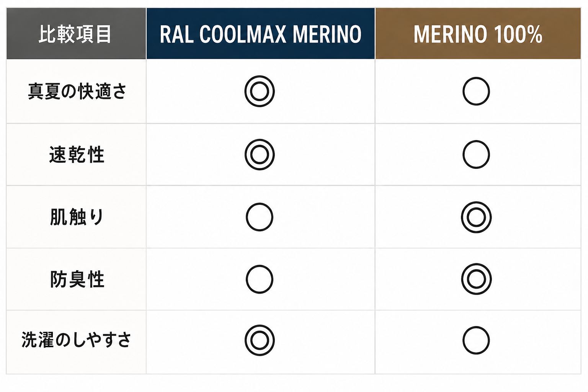Click the 比較項目 header cell

pos(76,34)
